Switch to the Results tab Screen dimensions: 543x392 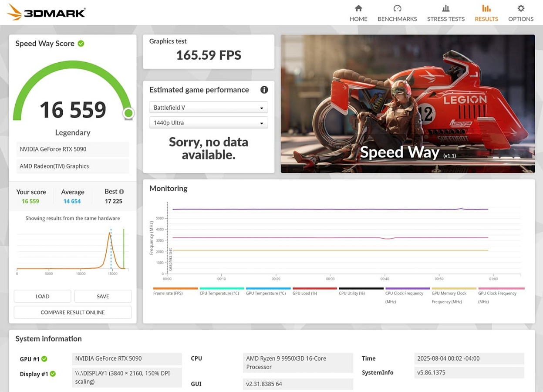click(x=486, y=13)
